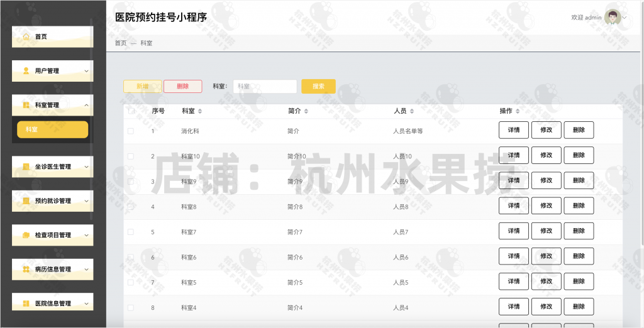Check the row for 科室5
Viewport: 644px width, 328px height.
coord(131,282)
